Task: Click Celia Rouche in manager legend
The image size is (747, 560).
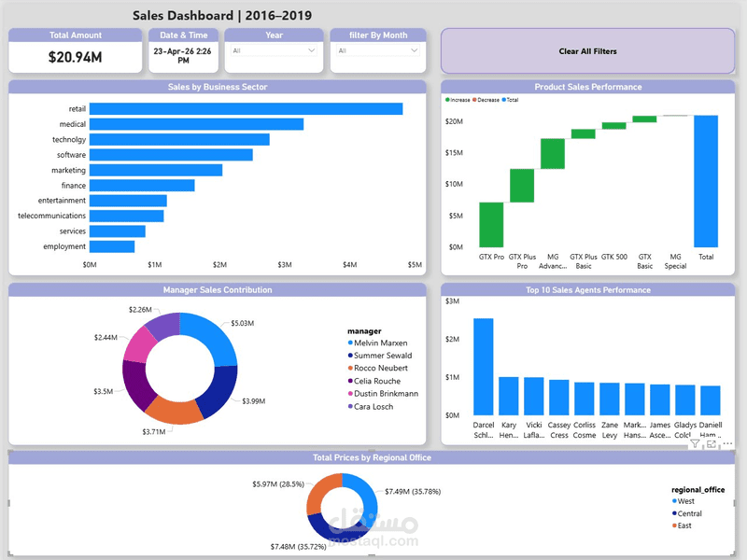Action: tap(374, 381)
